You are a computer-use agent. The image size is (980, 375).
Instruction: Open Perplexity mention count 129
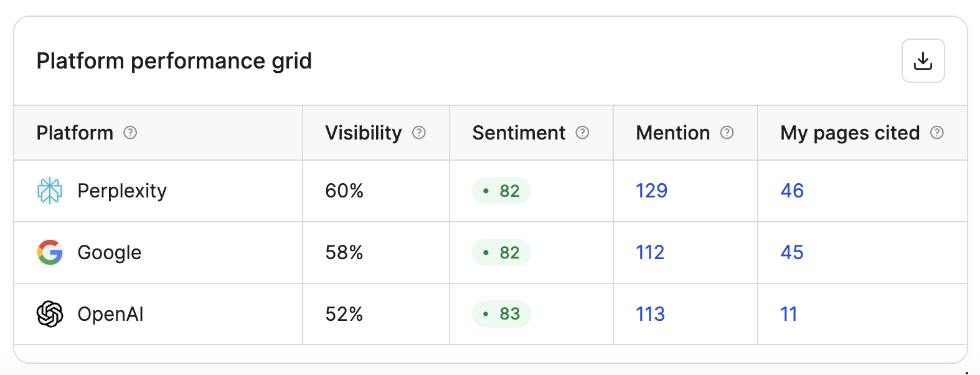(x=651, y=191)
